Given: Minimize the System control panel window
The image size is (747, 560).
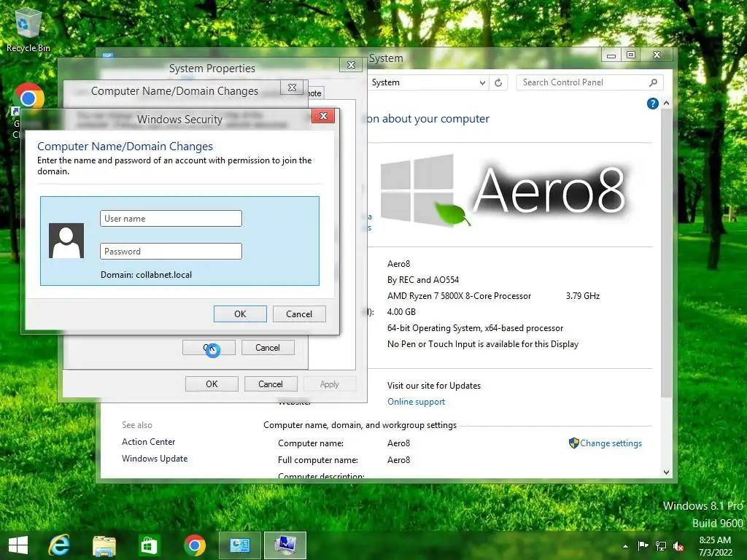Looking at the screenshot, I should 611,55.
